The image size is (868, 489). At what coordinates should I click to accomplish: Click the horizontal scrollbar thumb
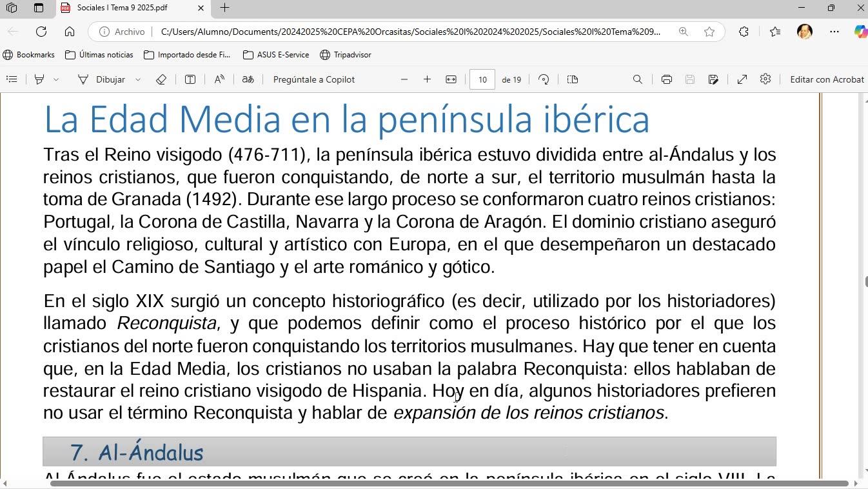449,483
